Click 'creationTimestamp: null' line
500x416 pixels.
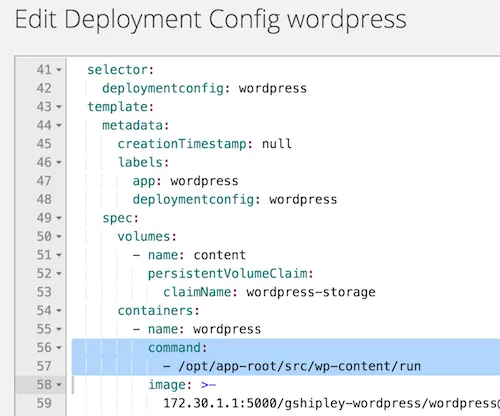[x=205, y=144]
